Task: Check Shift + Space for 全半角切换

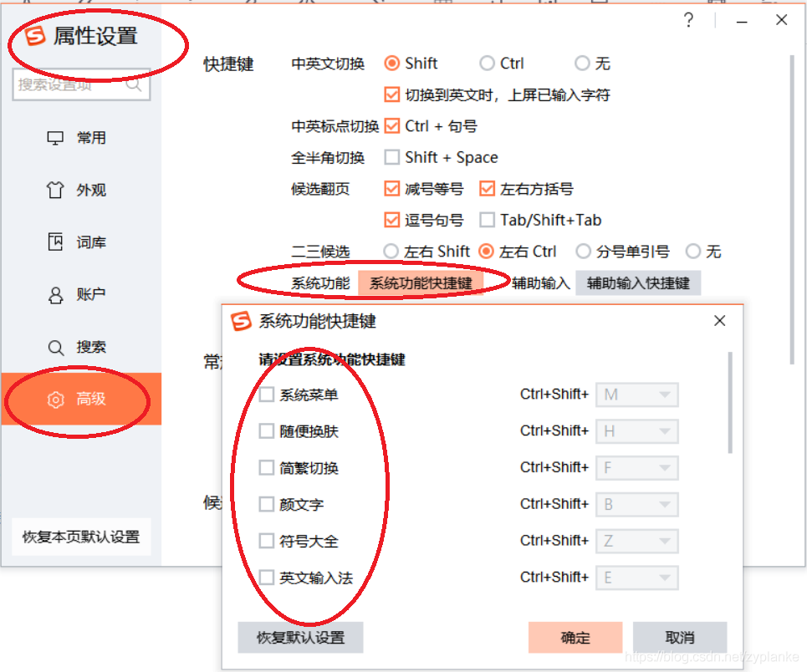Action: (391, 157)
